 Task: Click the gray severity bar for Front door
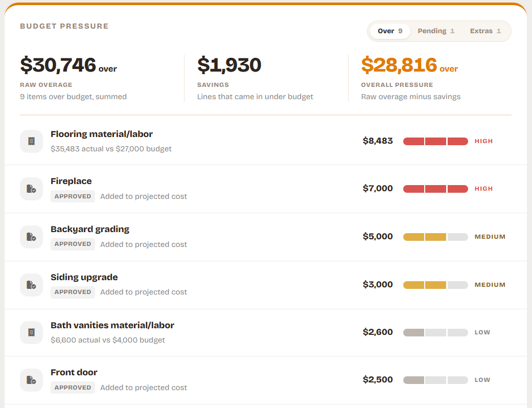(435, 380)
